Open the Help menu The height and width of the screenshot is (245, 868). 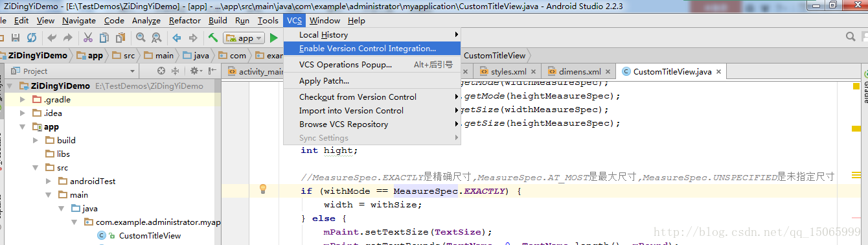coord(356,21)
